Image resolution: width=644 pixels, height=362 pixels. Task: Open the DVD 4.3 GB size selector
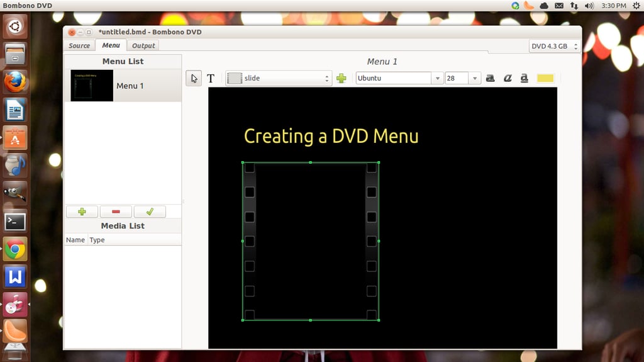(555, 46)
